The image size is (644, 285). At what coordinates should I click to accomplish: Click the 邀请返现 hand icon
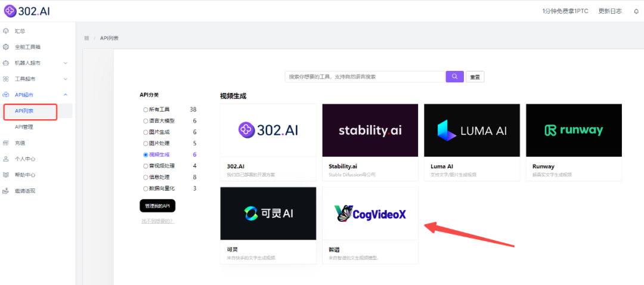(6, 191)
